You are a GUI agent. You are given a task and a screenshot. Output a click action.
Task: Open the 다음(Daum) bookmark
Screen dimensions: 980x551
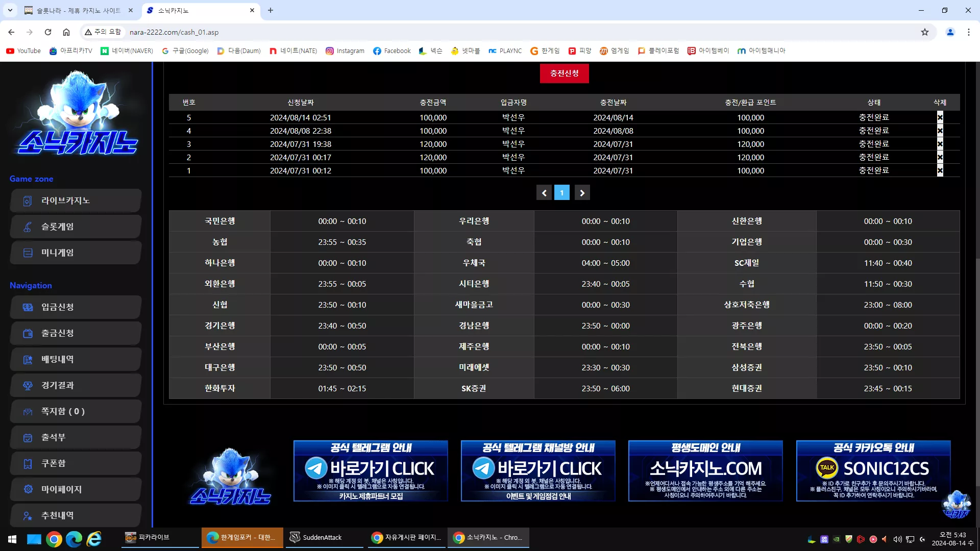click(x=239, y=51)
